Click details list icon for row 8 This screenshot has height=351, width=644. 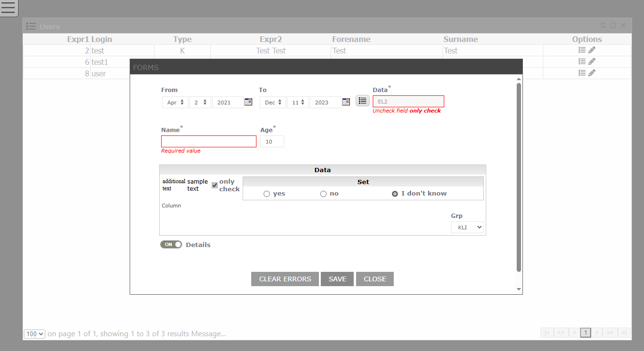[x=582, y=73]
